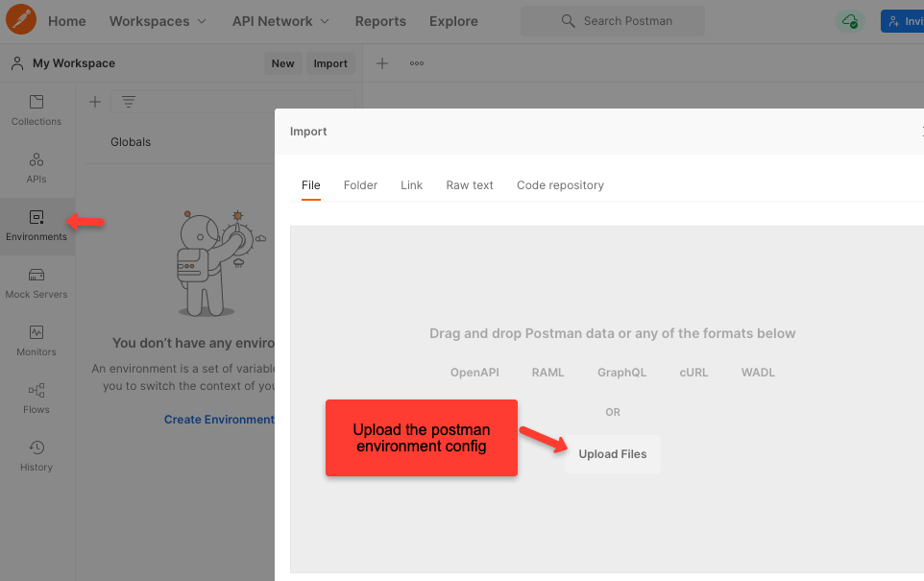Image resolution: width=924 pixels, height=581 pixels.
Task: Click the cloud sync status icon
Action: click(x=850, y=21)
